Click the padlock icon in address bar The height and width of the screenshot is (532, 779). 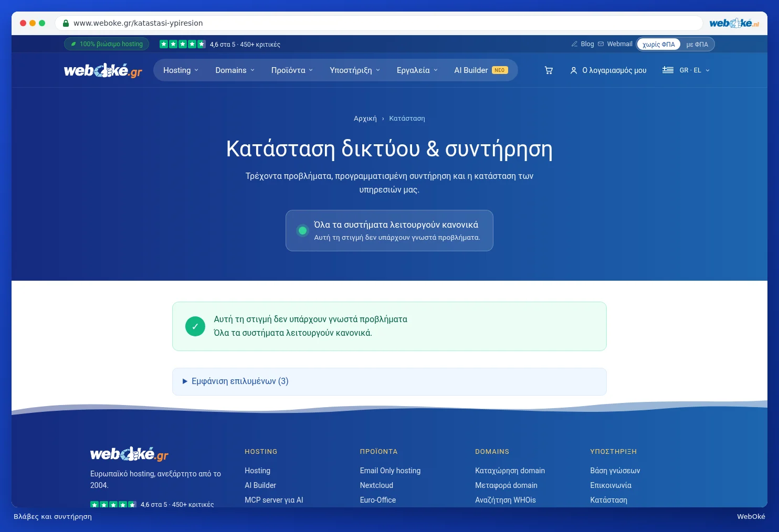66,23
